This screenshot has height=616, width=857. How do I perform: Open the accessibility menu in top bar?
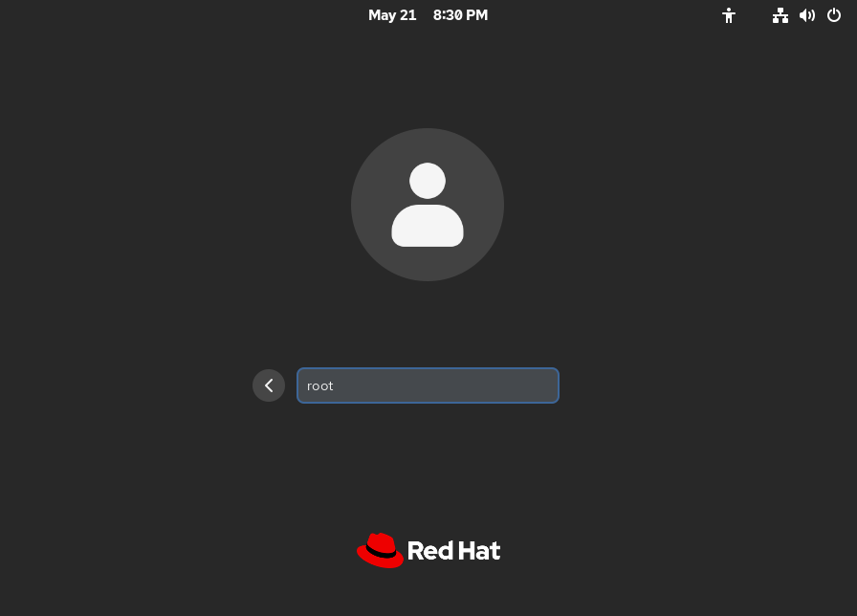pos(729,15)
